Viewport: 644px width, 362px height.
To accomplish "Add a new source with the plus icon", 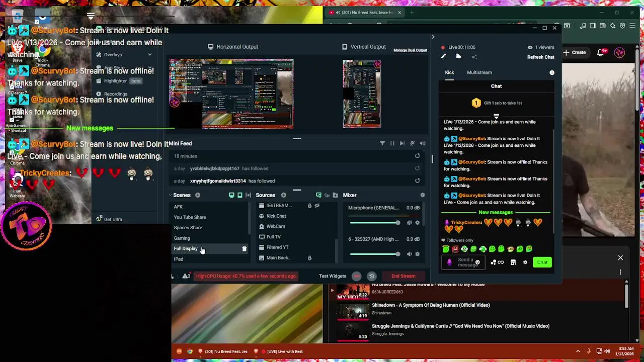I will pyautogui.click(x=283, y=195).
